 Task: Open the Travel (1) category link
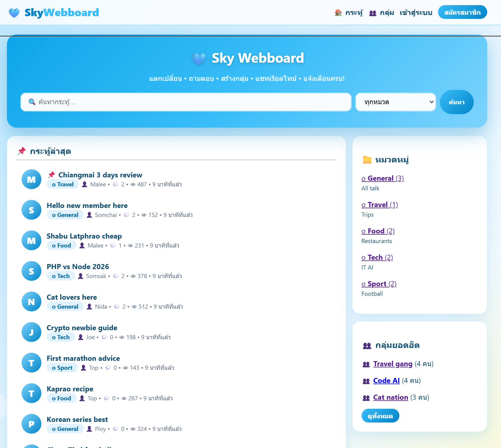[380, 205]
